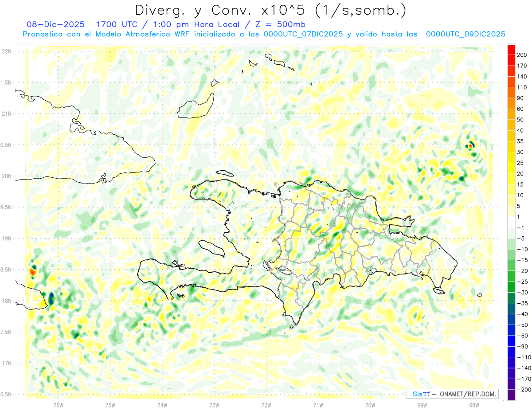Click the colorbar label '90'
Image resolution: width=532 pixels, height=411 pixels.
coord(521,98)
